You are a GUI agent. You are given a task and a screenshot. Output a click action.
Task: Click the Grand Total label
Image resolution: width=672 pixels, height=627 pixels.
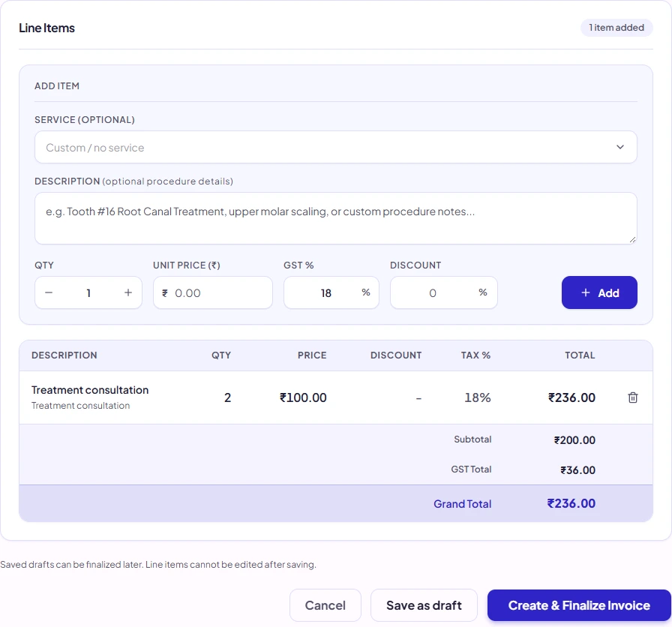(x=463, y=504)
